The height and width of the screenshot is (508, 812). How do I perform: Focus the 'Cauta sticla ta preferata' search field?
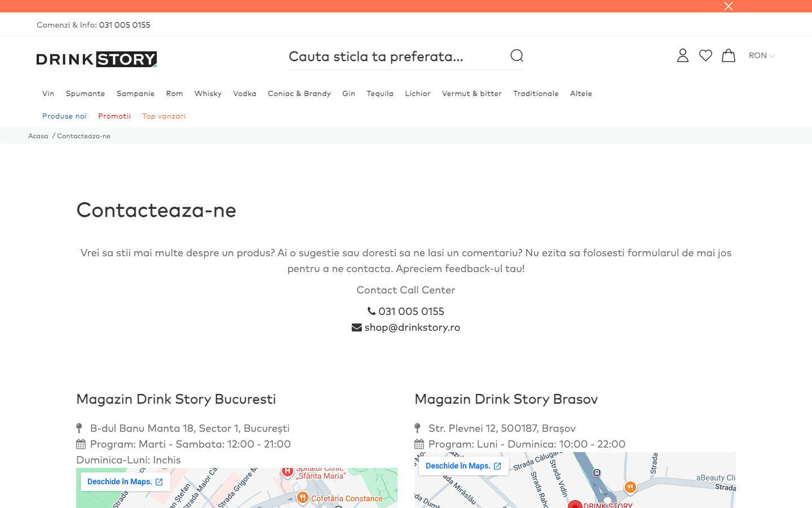pyautogui.click(x=398, y=56)
